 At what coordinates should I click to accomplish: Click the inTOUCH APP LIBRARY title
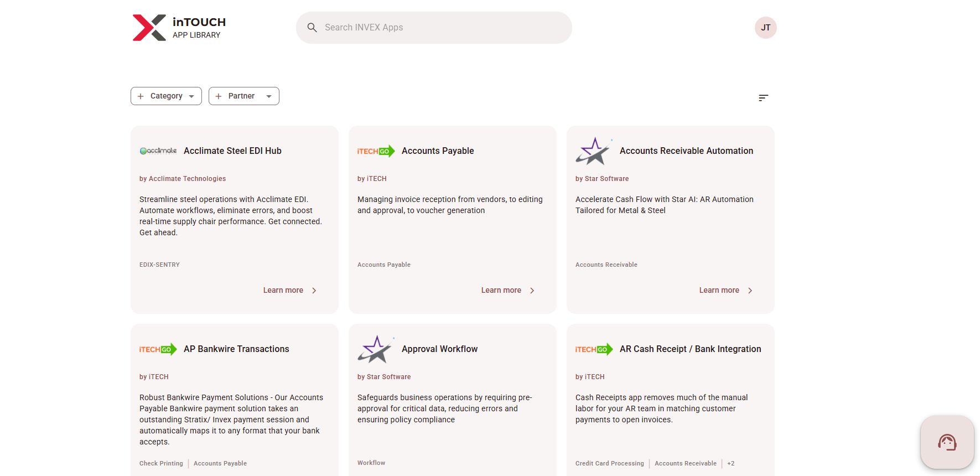(199, 28)
